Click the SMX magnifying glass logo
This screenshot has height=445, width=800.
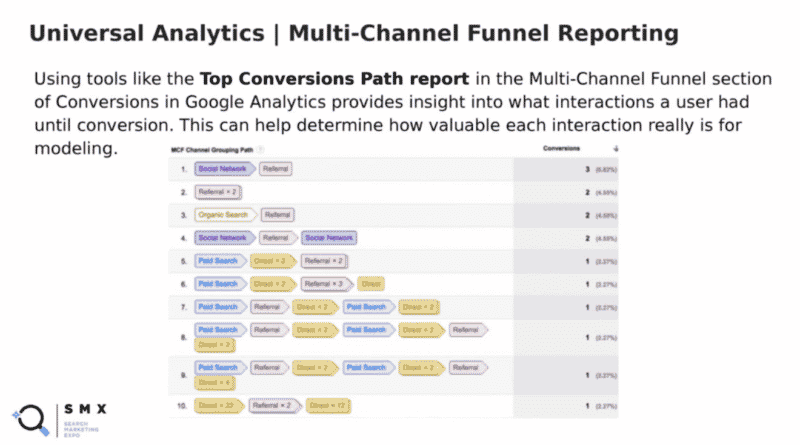(31, 420)
